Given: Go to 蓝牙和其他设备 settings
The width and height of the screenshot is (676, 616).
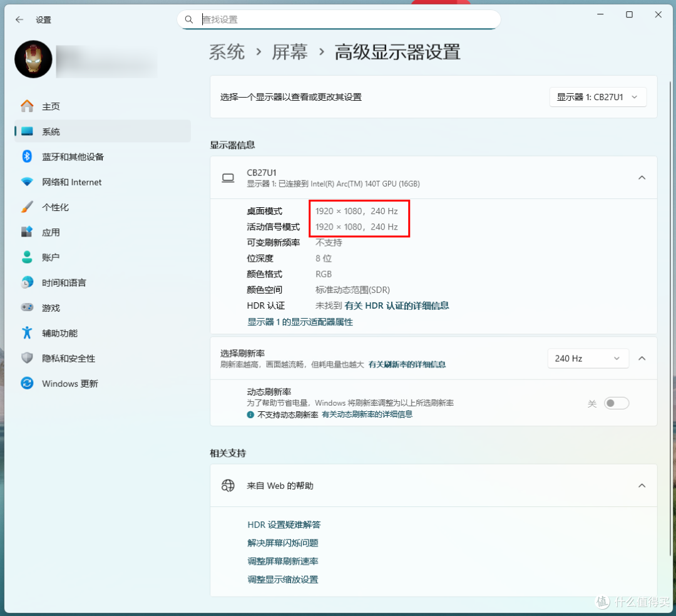Looking at the screenshot, I should pyautogui.click(x=103, y=156).
